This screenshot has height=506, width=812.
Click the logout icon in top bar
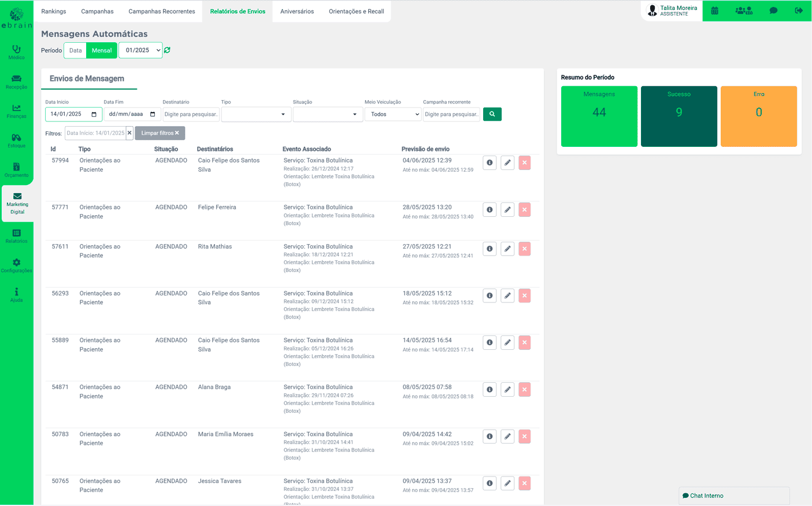(x=799, y=11)
